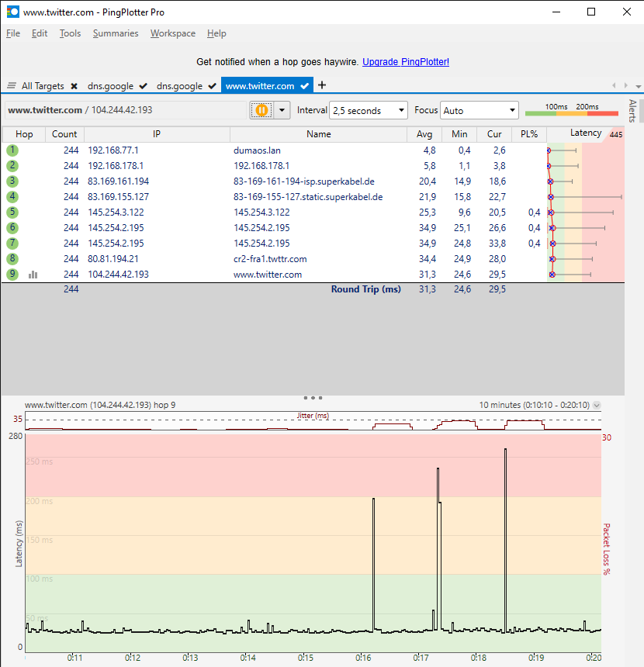Viewport: 644px width, 667px height.
Task: Open the Help menu
Action: tap(216, 33)
